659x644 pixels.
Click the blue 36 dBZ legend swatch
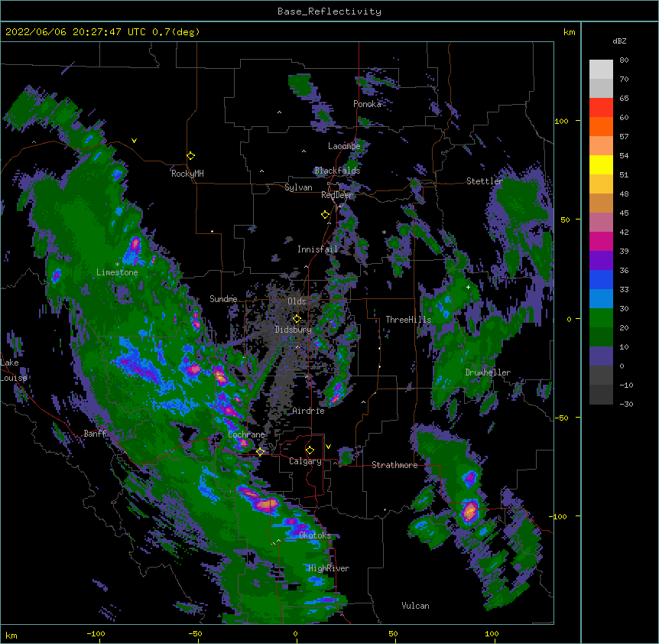[601, 279]
